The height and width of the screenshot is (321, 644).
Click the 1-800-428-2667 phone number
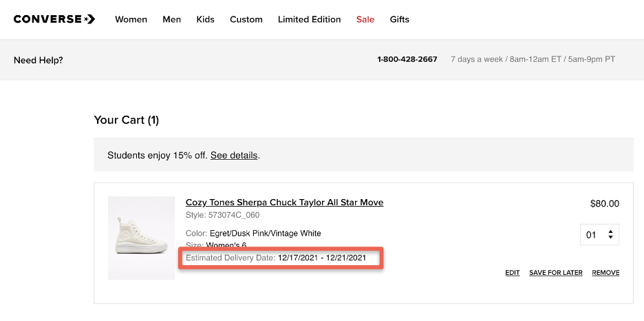(x=407, y=60)
